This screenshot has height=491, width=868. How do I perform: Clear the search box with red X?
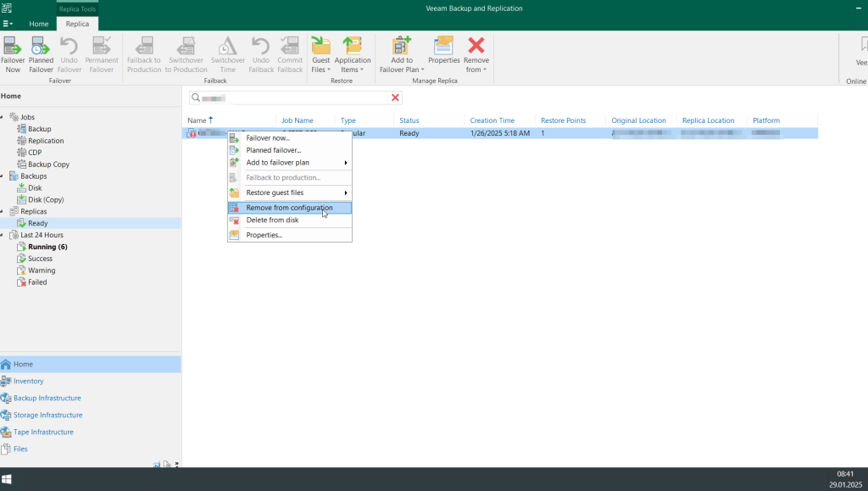(x=395, y=98)
